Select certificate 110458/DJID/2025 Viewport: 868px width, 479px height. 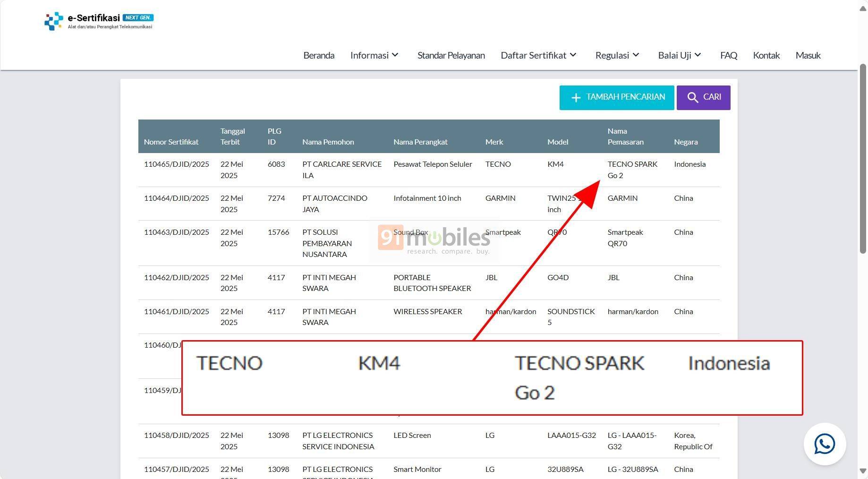pyautogui.click(x=177, y=436)
